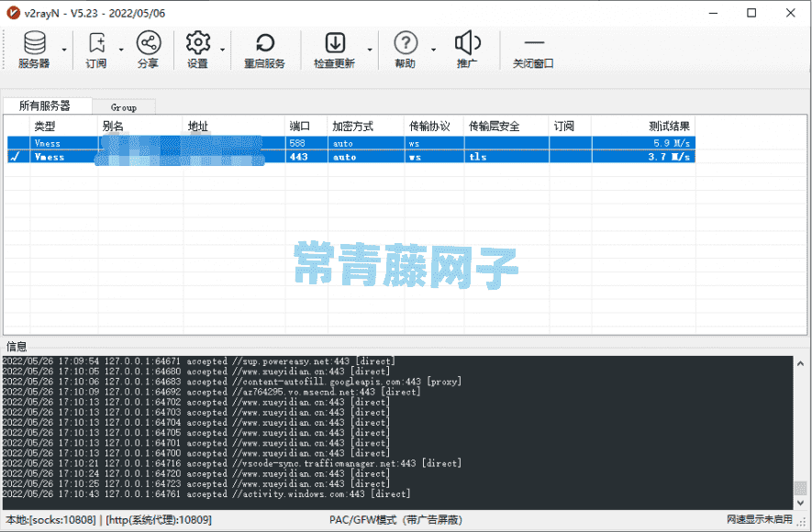Image resolution: width=812 pixels, height=532 pixels.
Task: Sort by the 传输协议 column header
Action: pos(434,126)
